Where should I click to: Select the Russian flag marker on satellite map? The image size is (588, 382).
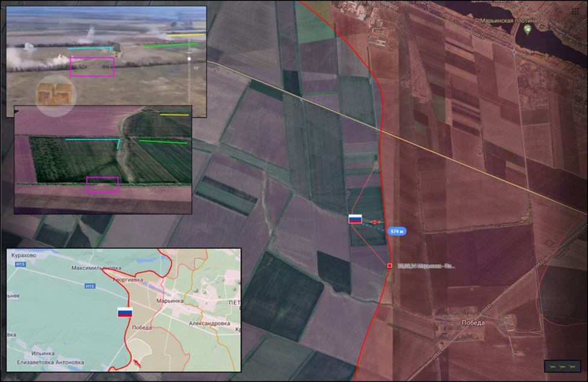355,219
